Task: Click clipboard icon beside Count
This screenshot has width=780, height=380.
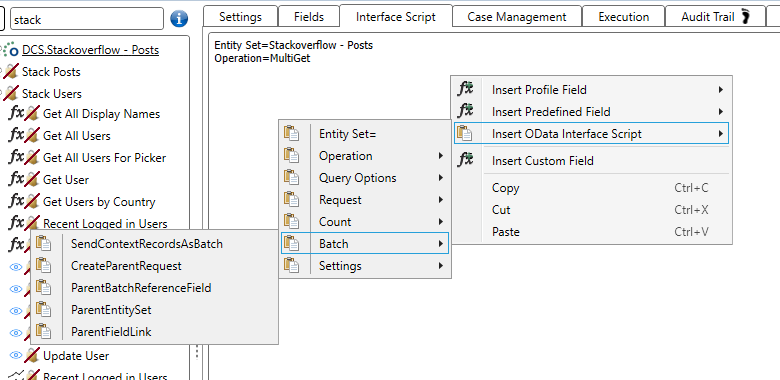Action: pos(292,221)
